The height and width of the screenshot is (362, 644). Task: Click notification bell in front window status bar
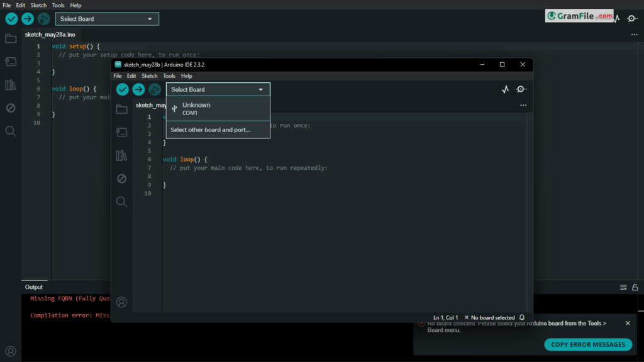click(x=522, y=317)
